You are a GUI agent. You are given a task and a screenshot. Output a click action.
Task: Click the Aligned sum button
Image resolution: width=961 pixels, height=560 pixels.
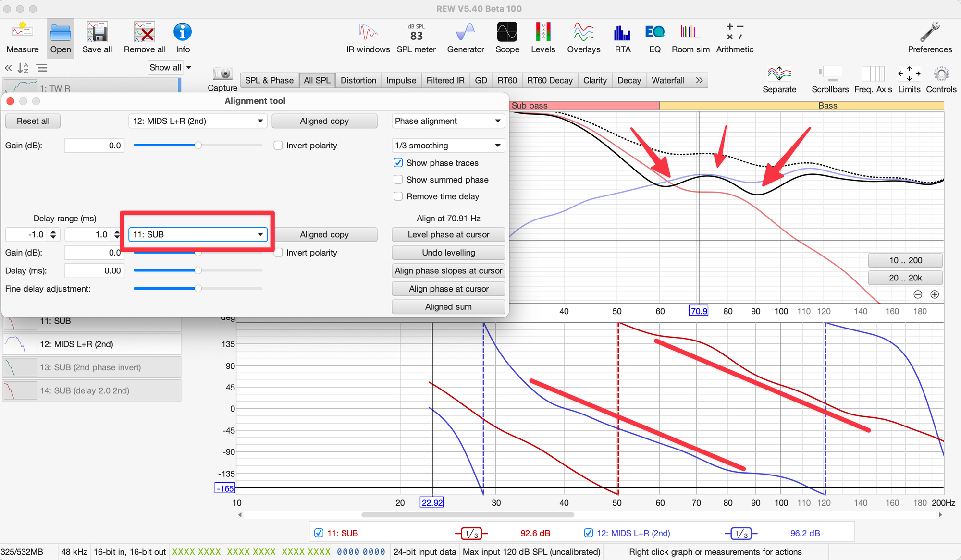[x=448, y=307]
